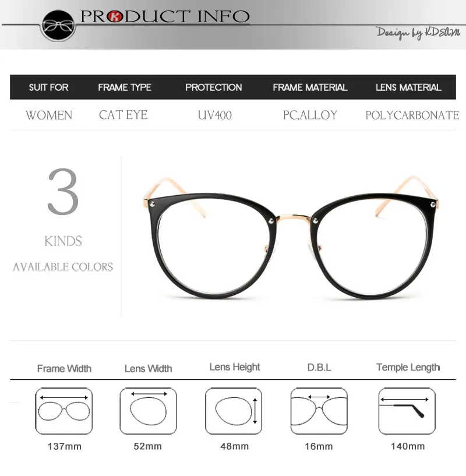This screenshot has height=476, width=466.
Task: Select the Frame Width diagram icon
Action: point(63,411)
